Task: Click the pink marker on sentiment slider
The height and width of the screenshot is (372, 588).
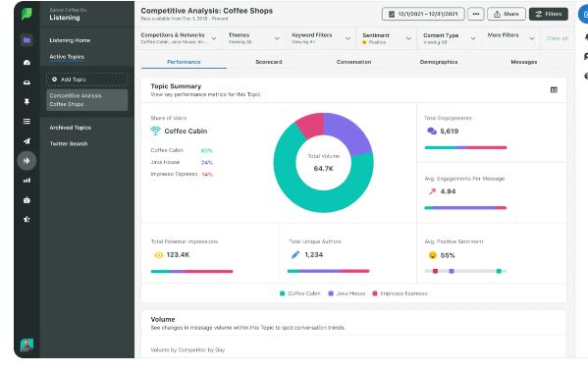Action: [435, 271]
